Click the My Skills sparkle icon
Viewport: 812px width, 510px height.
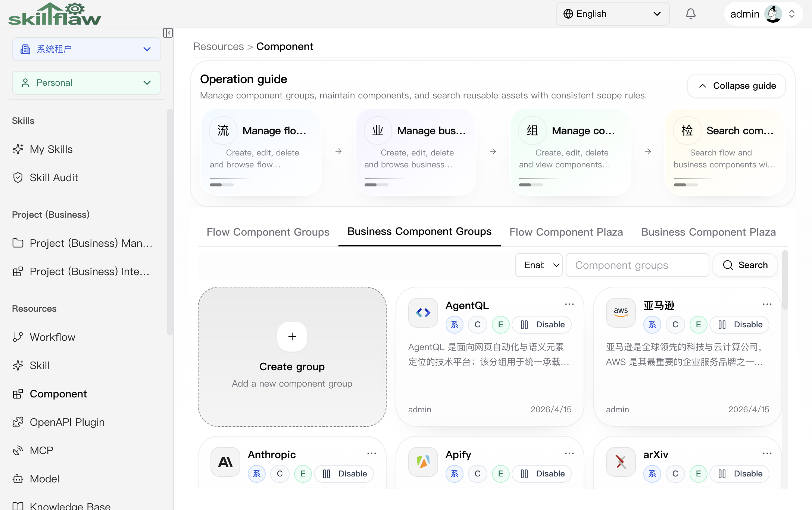pos(18,149)
